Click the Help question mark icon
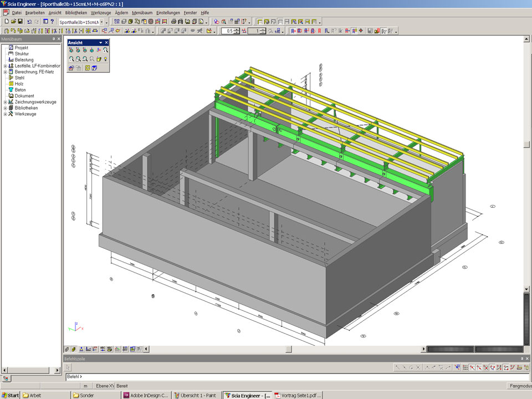 point(52,22)
